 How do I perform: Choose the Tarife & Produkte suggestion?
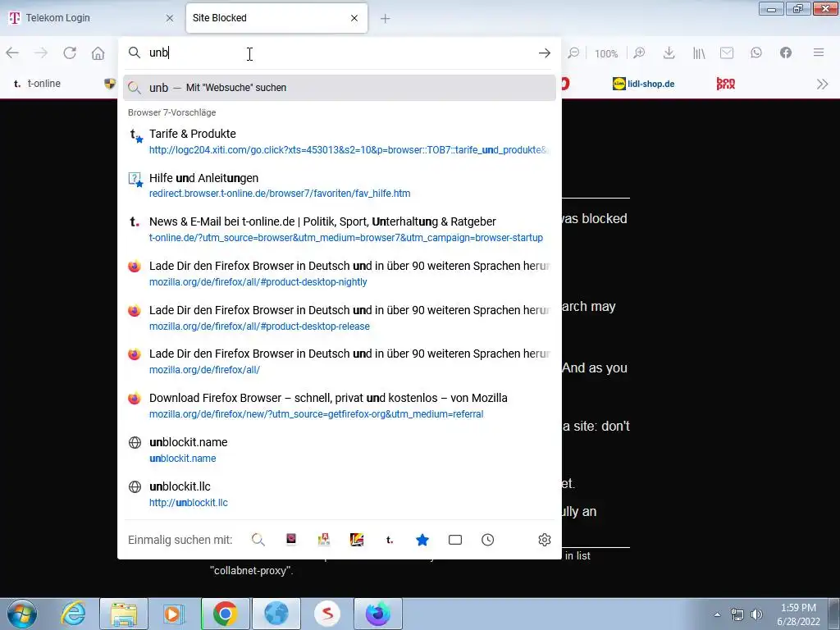click(x=339, y=141)
